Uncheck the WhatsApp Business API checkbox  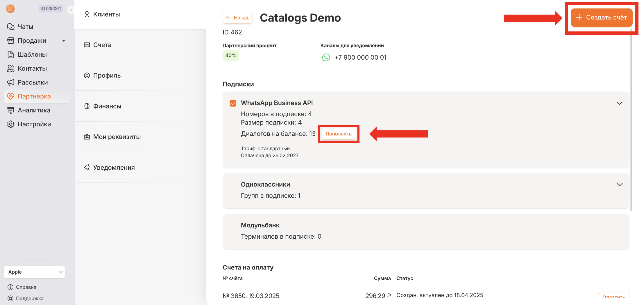click(x=233, y=103)
